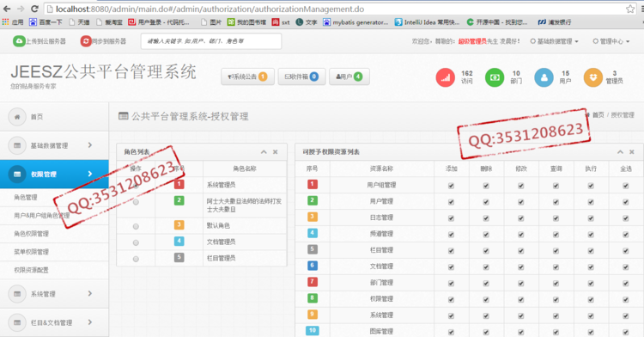The width and height of the screenshot is (644, 337).
Task: Toggle 查询 checkbox for 频道管理
Action: click(x=556, y=234)
